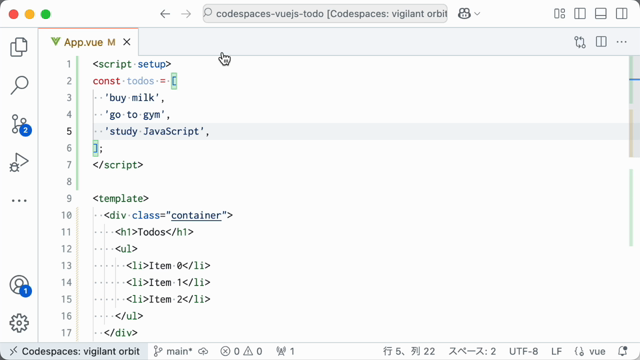Screen dimensions: 640x360
Task: Open the Explorer view in activity bar
Action: [x=19, y=47]
